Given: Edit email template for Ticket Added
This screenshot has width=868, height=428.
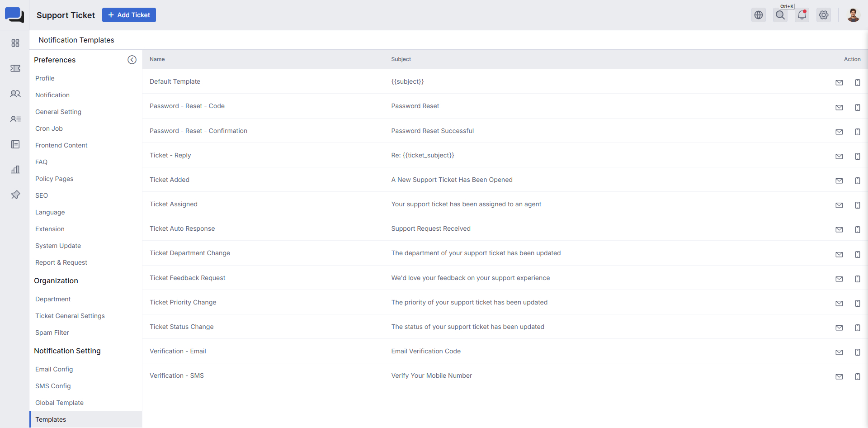Looking at the screenshot, I should click(839, 181).
